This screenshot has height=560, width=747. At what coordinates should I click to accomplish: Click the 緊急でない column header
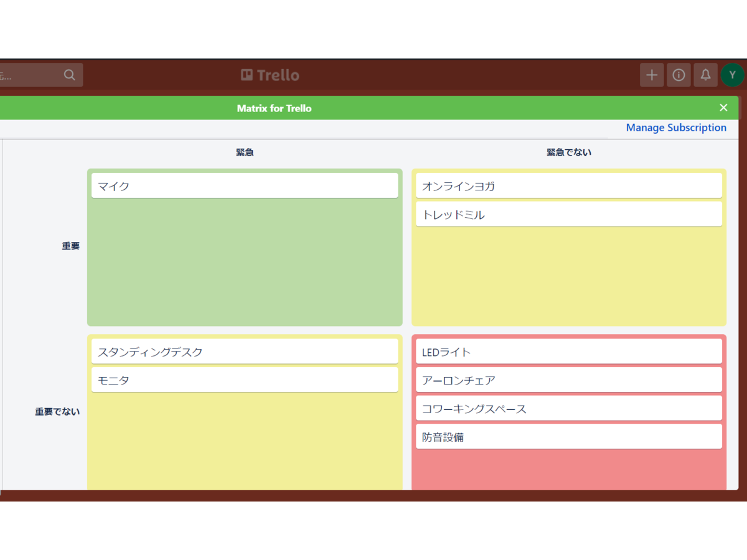(569, 152)
